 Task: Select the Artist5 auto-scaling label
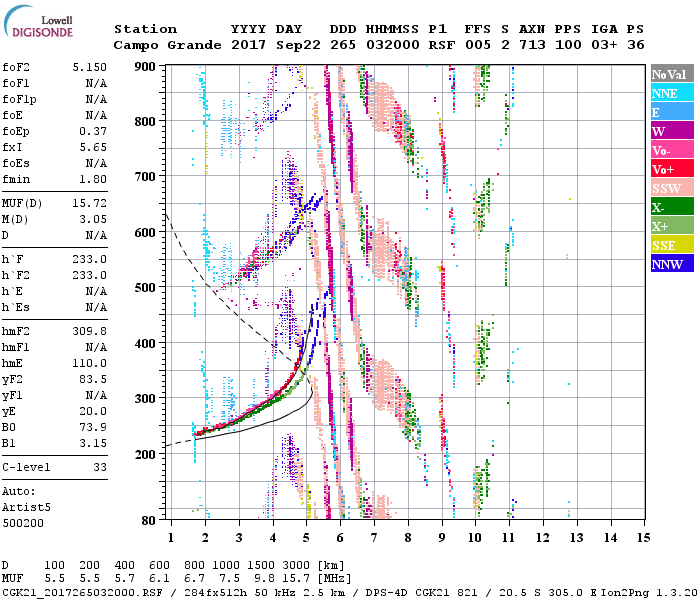point(26,508)
